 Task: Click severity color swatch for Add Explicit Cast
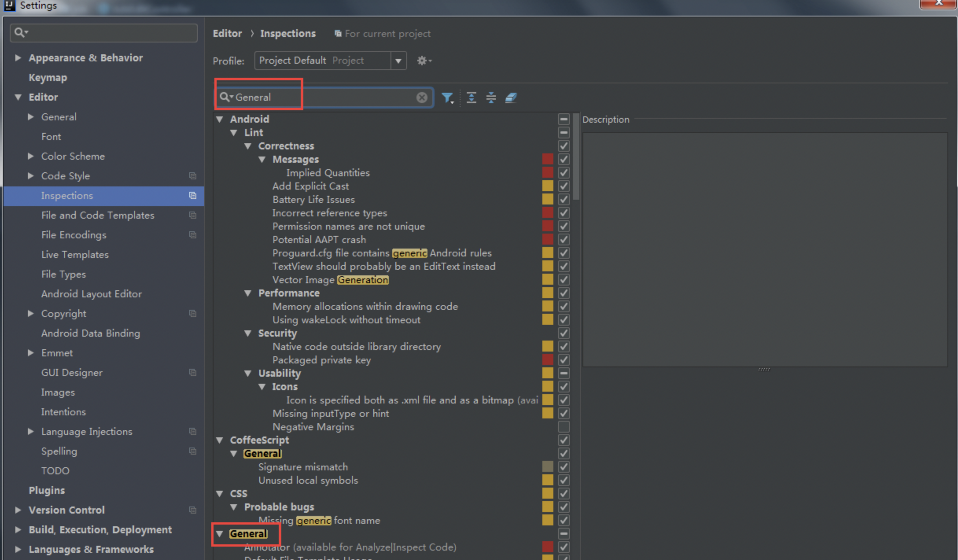click(547, 186)
